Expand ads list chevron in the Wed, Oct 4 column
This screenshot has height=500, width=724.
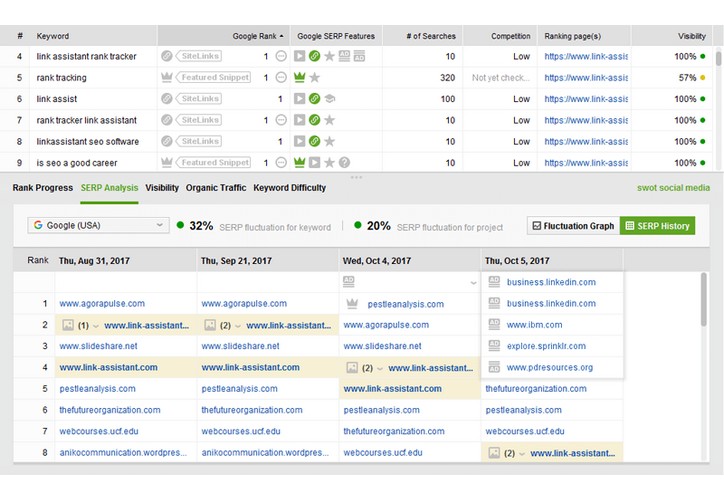pyautogui.click(x=473, y=283)
